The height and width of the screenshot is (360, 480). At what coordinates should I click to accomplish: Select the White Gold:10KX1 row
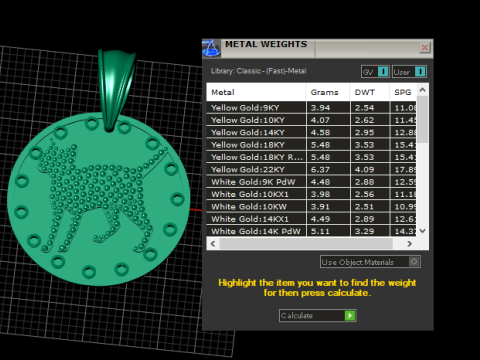coord(311,194)
